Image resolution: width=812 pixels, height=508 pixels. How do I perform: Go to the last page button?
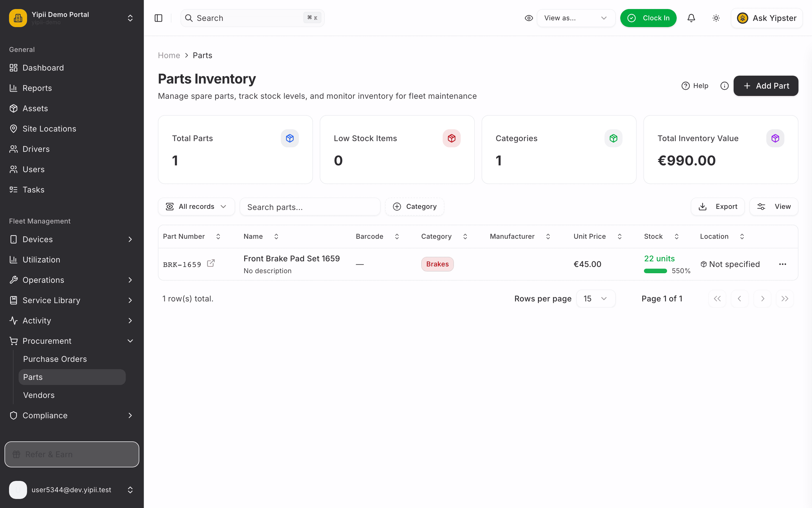pyautogui.click(x=785, y=299)
